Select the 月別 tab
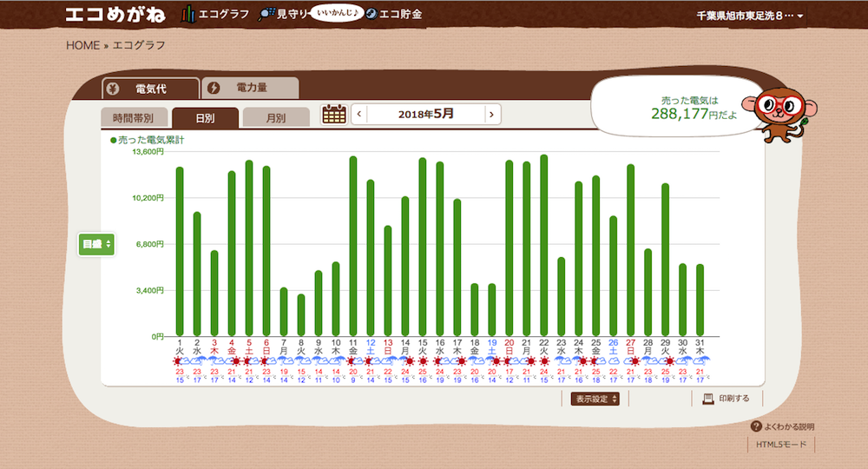This screenshot has height=469, width=868. (x=276, y=118)
